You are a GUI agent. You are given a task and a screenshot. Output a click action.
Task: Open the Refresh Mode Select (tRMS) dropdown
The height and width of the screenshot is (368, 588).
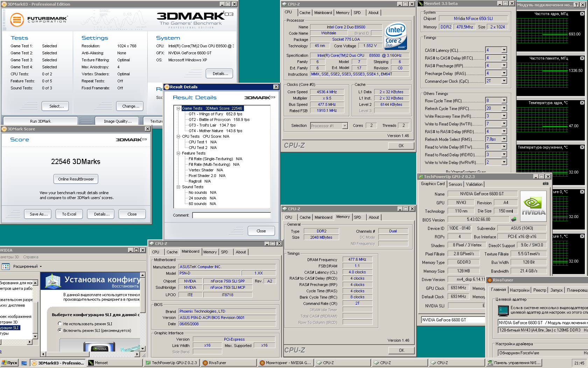coord(504,139)
